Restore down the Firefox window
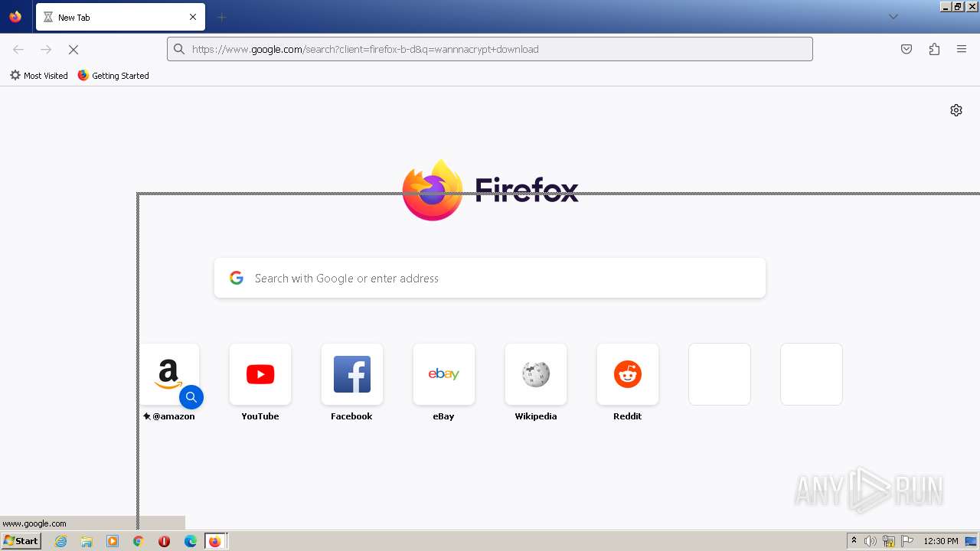This screenshot has width=980, height=551. point(958,6)
